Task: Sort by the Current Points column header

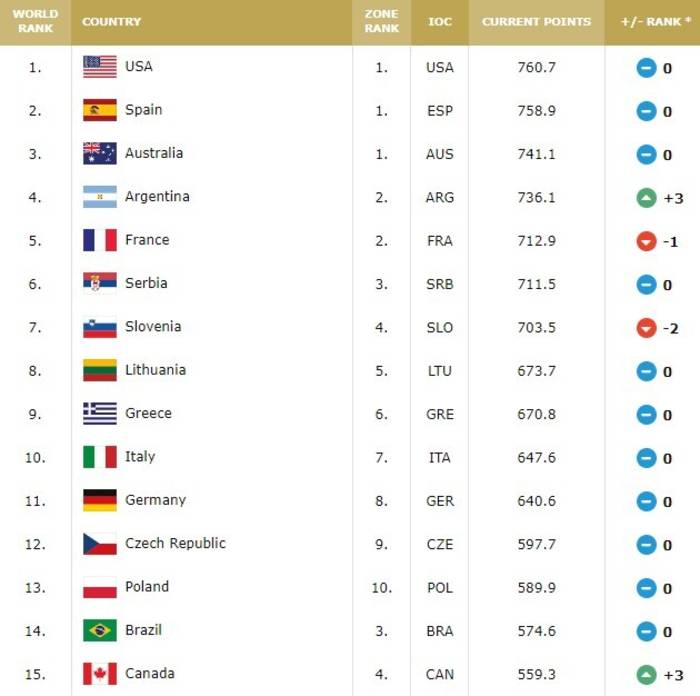Action: (536, 21)
